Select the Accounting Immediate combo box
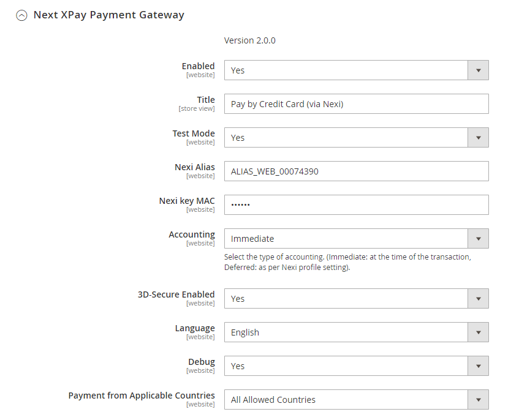Image resolution: width=519 pixels, height=420 pixels. [346, 239]
